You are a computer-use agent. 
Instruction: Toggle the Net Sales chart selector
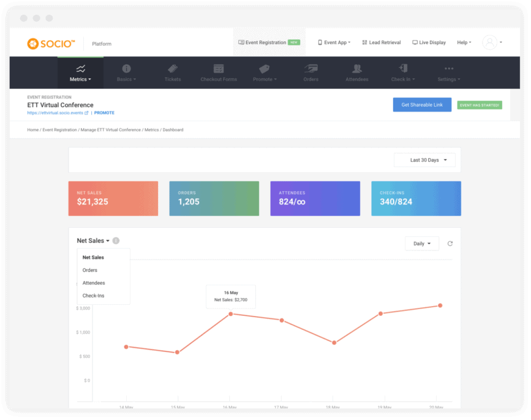pyautogui.click(x=93, y=241)
